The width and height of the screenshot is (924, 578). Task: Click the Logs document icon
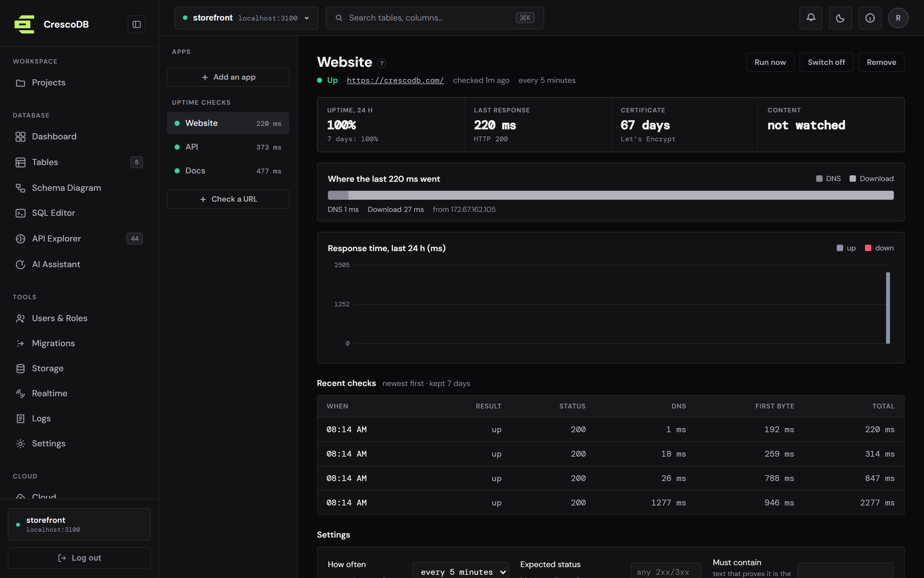20,419
